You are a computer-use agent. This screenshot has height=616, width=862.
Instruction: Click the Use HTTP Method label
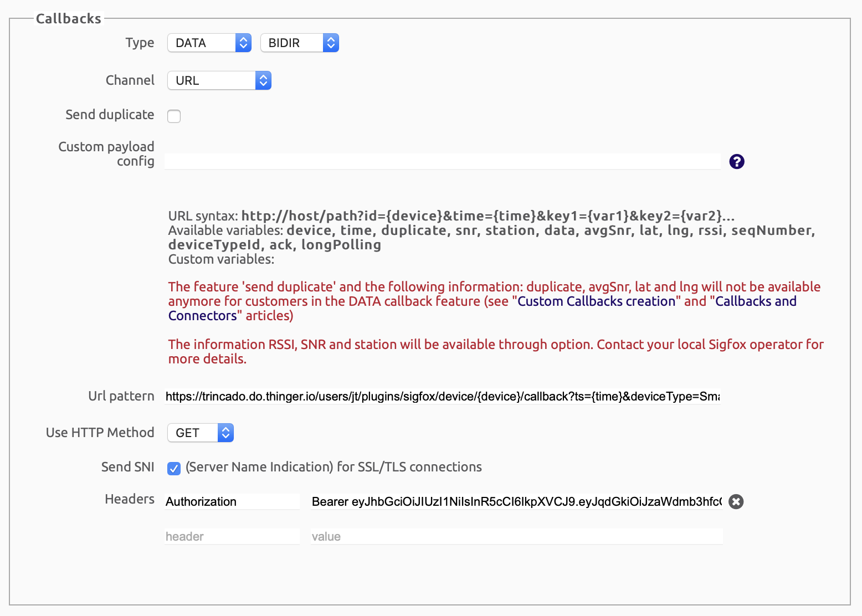(x=100, y=433)
